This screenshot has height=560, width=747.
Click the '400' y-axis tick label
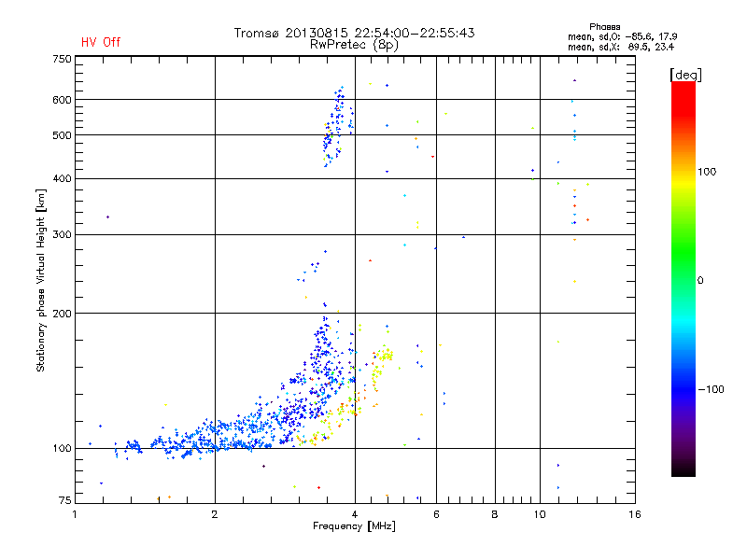(62, 178)
